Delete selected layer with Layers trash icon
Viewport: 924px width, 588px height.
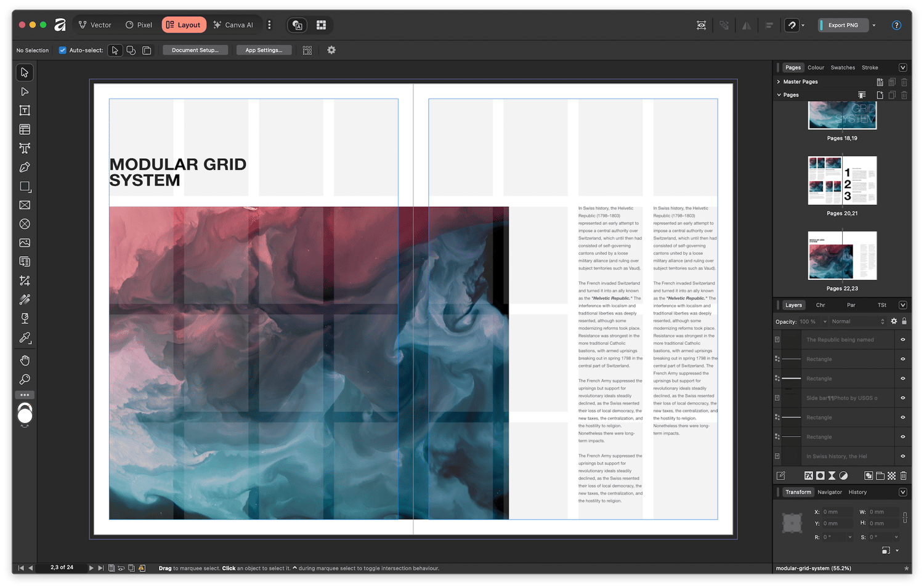pos(903,475)
